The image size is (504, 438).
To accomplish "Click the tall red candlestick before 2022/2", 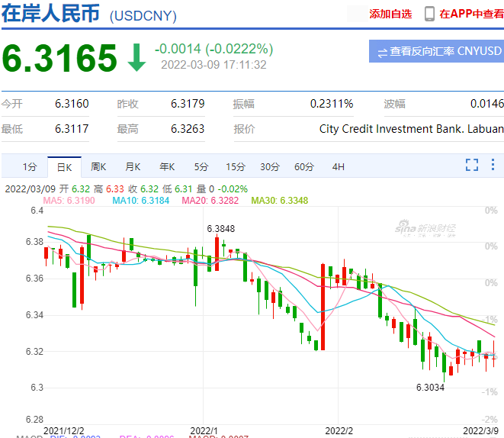I will pyautogui.click(x=323, y=307).
